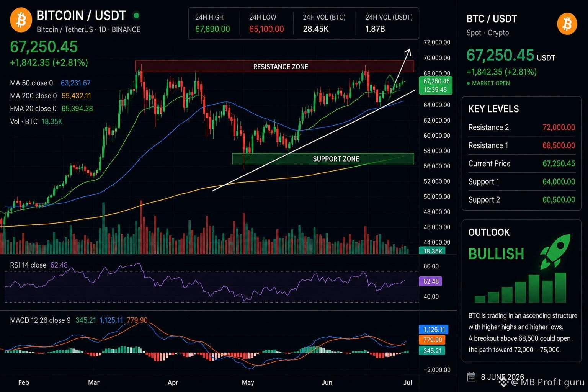Click the Spot · Crypto subtitle
The height and width of the screenshot is (392, 588).
[x=488, y=33]
